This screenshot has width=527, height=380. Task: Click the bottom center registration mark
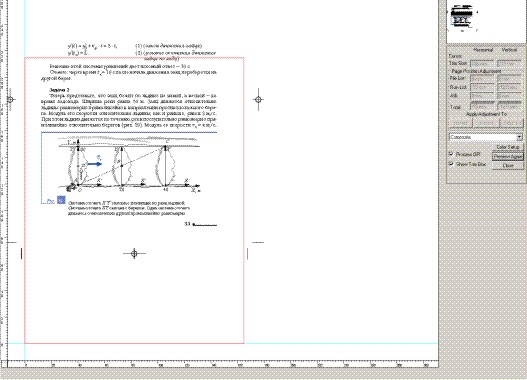[x=134, y=253]
